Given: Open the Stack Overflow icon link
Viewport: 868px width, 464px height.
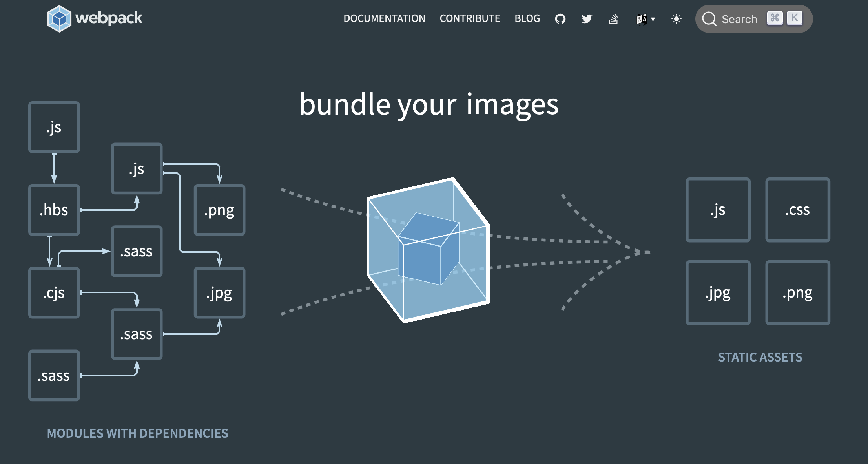Looking at the screenshot, I should (613, 19).
